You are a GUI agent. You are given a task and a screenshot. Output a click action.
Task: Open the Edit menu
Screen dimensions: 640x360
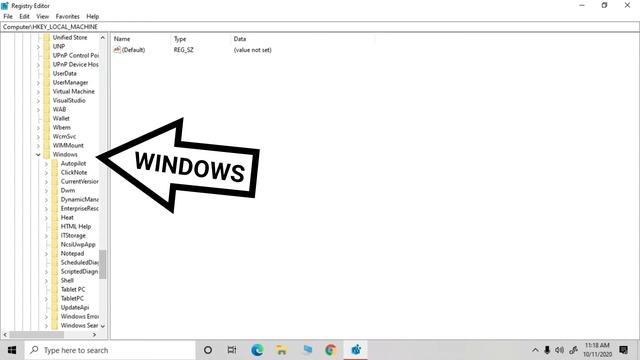[24, 16]
